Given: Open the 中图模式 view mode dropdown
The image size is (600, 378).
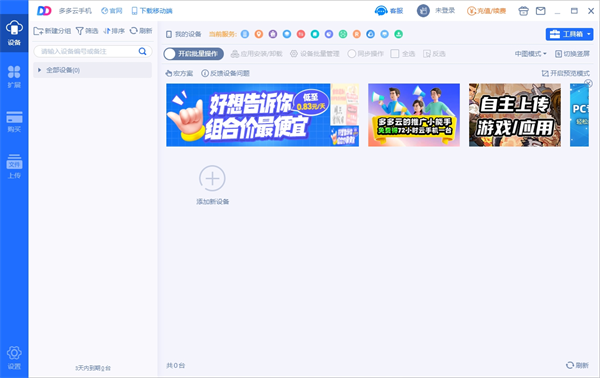Looking at the screenshot, I should pos(530,54).
